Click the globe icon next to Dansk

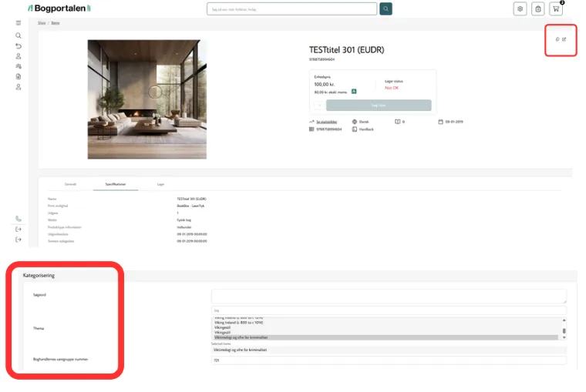[354, 122]
